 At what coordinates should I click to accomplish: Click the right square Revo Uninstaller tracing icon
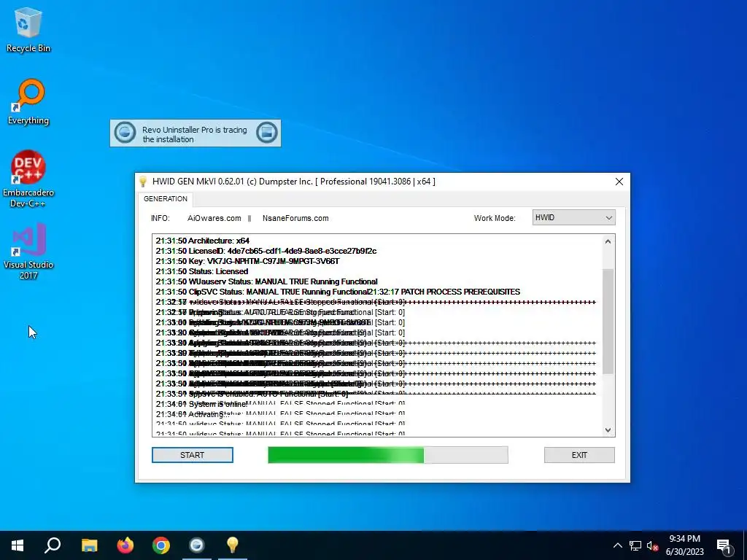tap(266, 133)
